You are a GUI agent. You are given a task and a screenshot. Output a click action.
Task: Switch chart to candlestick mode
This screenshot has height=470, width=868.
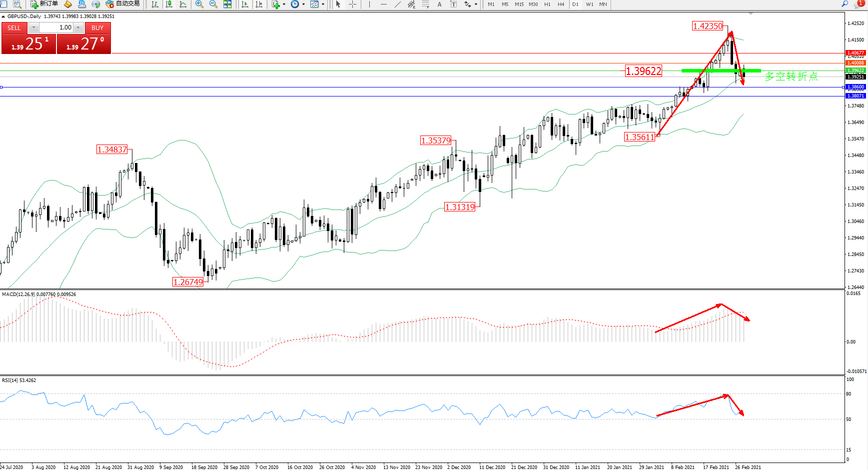pos(169,4)
